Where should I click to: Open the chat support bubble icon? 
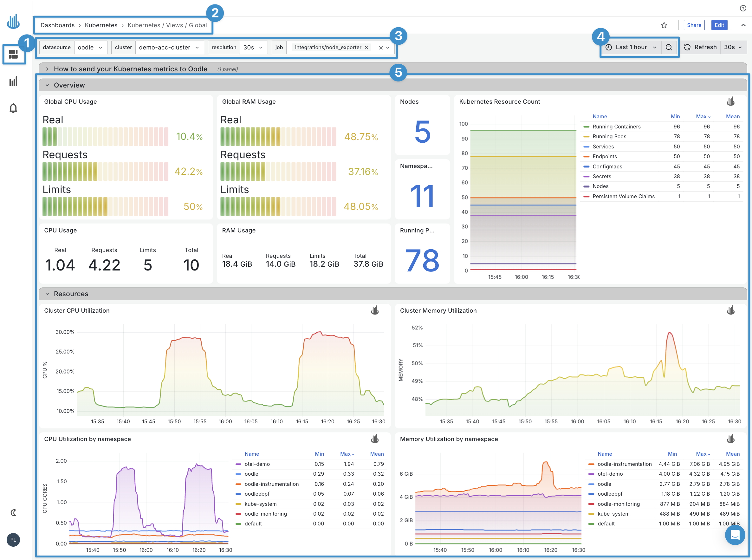(x=735, y=535)
